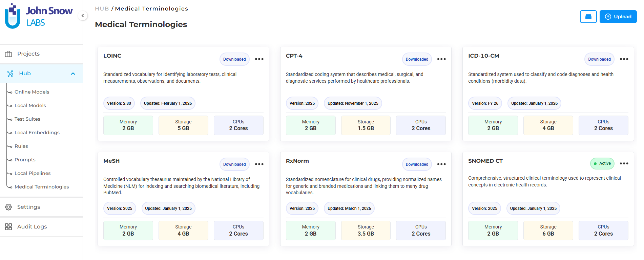644x260 pixels.
Task: Select Online Models under Hub
Action: (32, 92)
